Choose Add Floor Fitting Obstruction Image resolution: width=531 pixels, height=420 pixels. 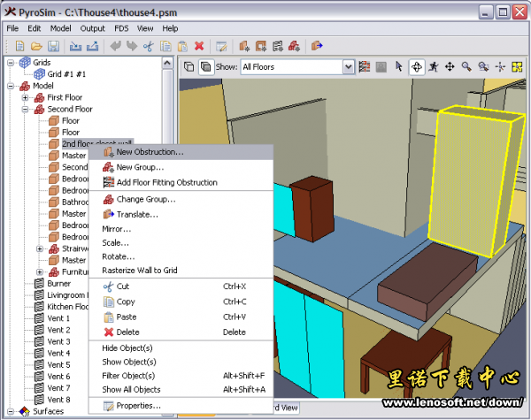pos(181,183)
